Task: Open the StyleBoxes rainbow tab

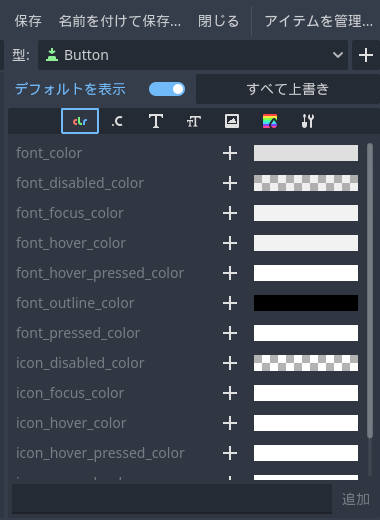Action: (x=270, y=121)
